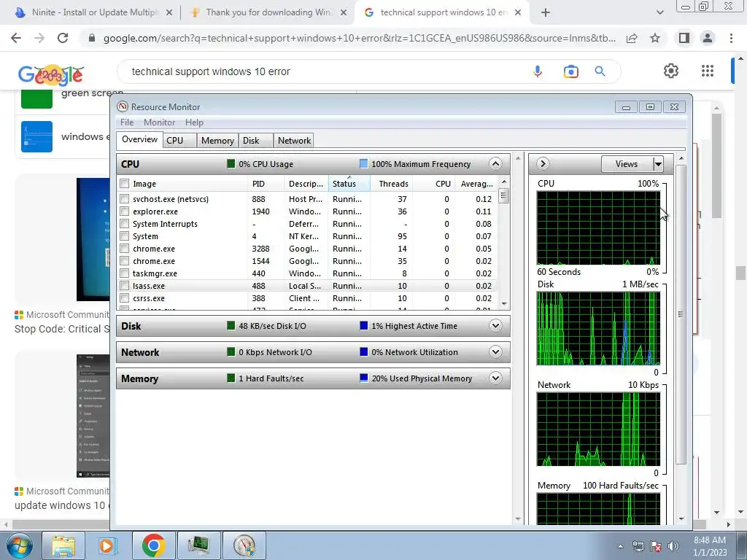Check lsass.exe process checkbox
This screenshot has width=747, height=560.
point(124,286)
